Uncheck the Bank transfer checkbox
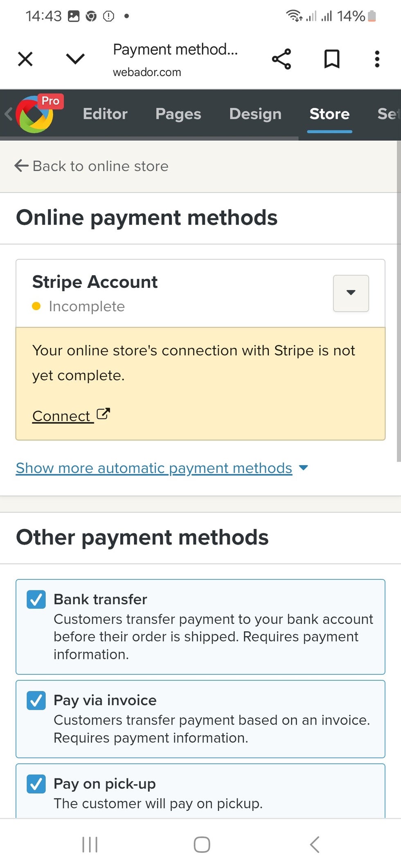Image resolution: width=401 pixels, height=868 pixels. pos(36,599)
